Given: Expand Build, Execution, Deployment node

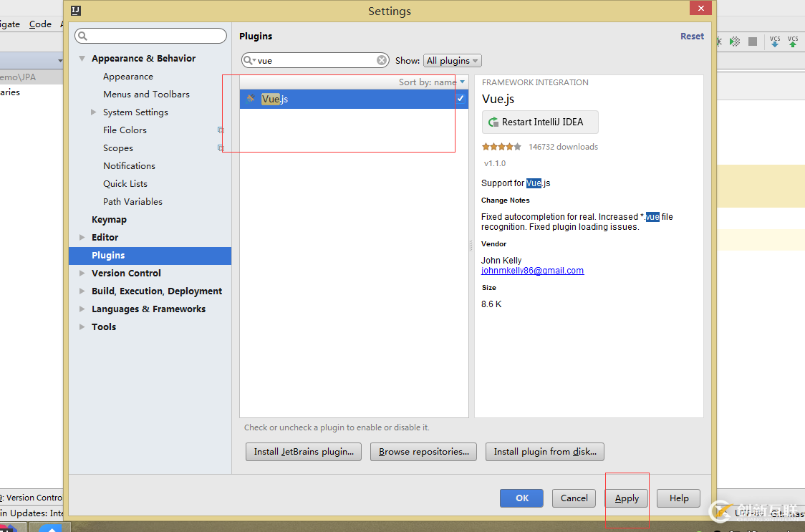Looking at the screenshot, I should tap(82, 291).
